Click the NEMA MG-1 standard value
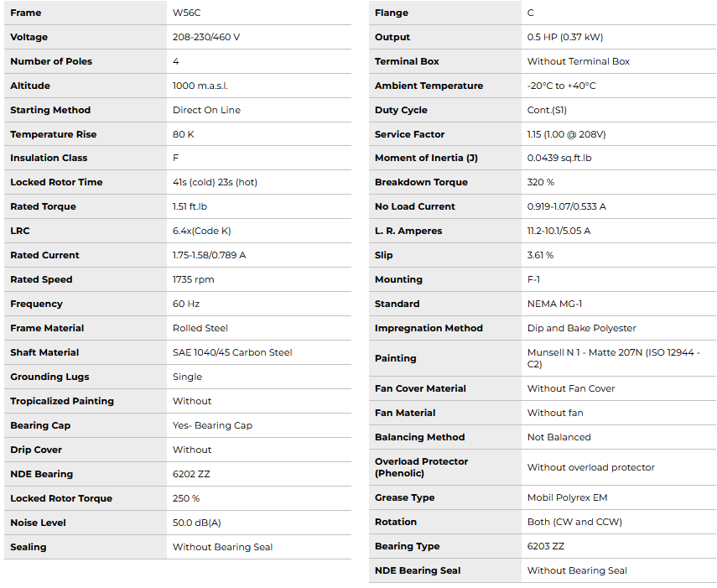717x588 pixels. pos(554,304)
